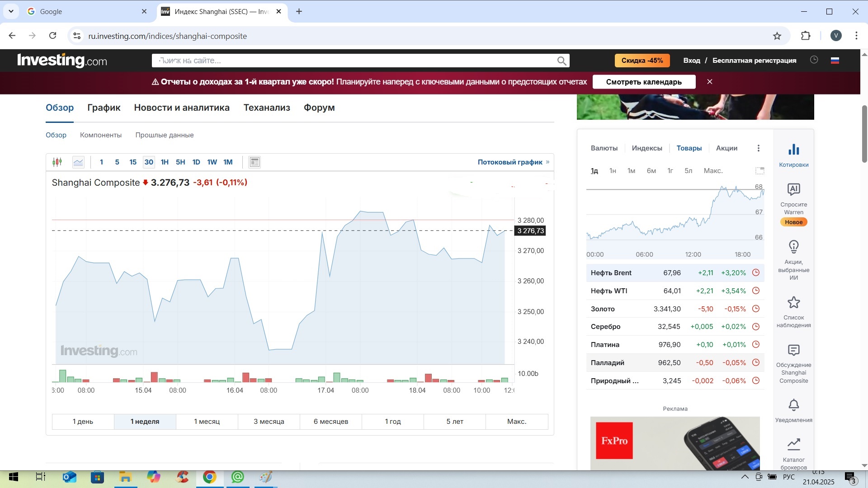
Task: Open Нефть WTI quote row
Action: [x=675, y=291]
